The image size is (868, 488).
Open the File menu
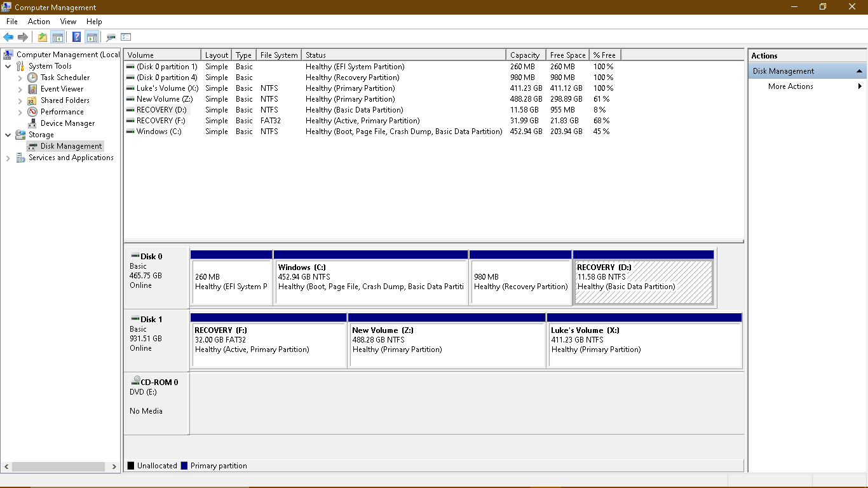12,22
